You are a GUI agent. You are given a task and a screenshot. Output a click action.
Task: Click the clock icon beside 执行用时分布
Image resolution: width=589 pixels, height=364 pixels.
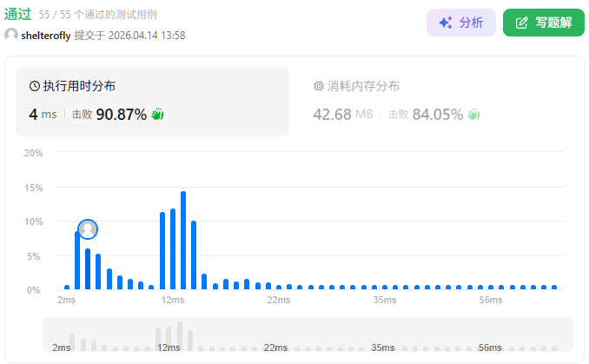click(35, 86)
